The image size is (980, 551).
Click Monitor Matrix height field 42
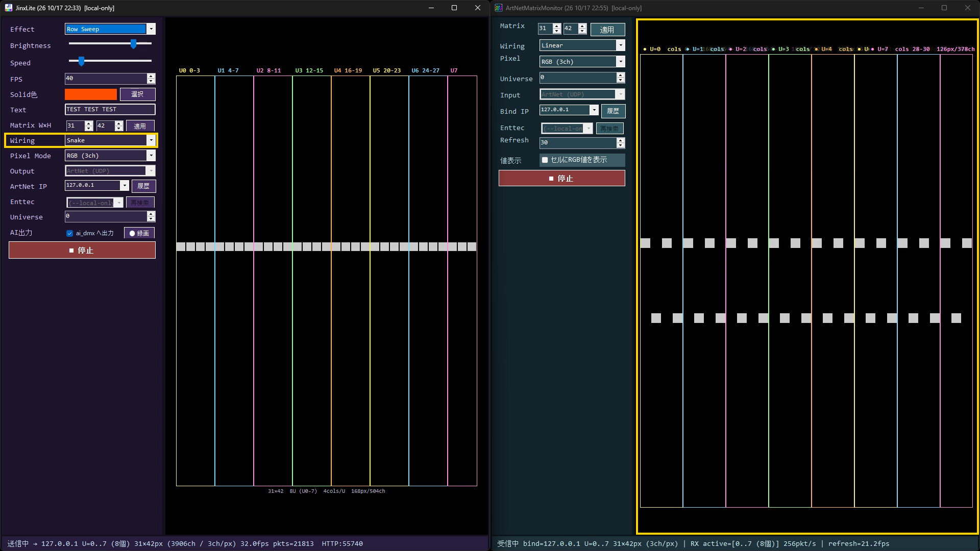click(x=571, y=29)
